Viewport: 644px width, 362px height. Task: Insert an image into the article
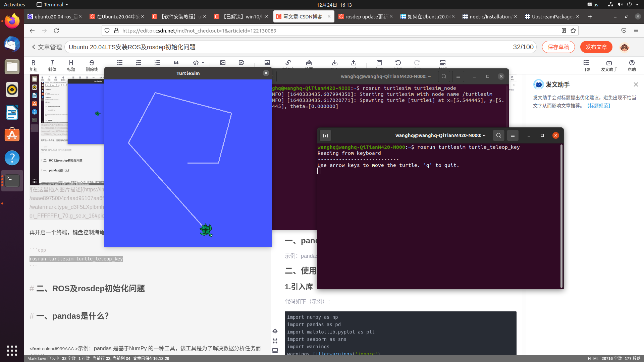pyautogui.click(x=223, y=63)
